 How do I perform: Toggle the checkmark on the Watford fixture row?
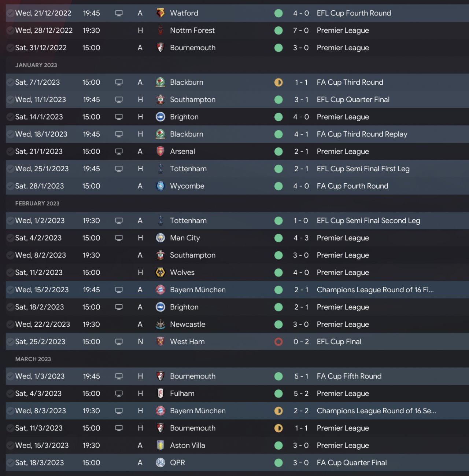coord(10,13)
